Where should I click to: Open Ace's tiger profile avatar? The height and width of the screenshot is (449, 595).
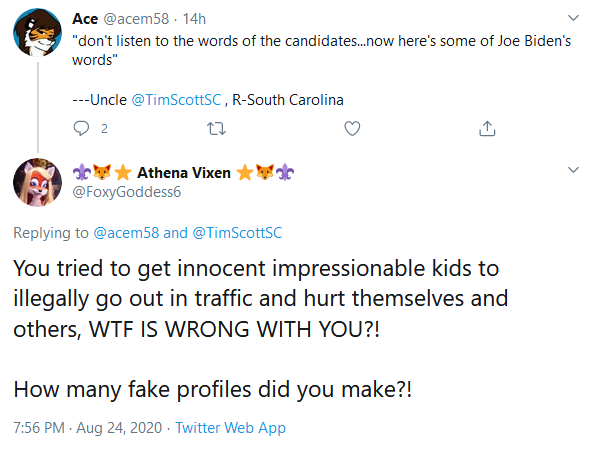click(x=37, y=33)
